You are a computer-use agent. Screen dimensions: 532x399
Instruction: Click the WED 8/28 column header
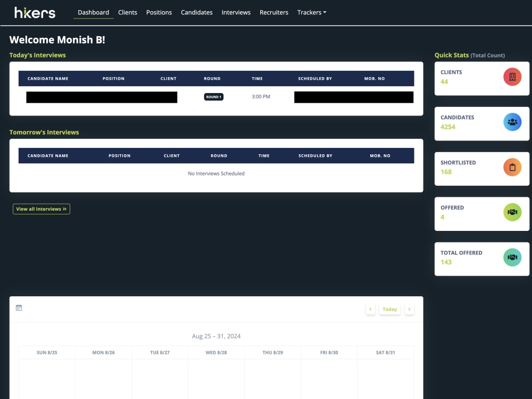point(216,353)
